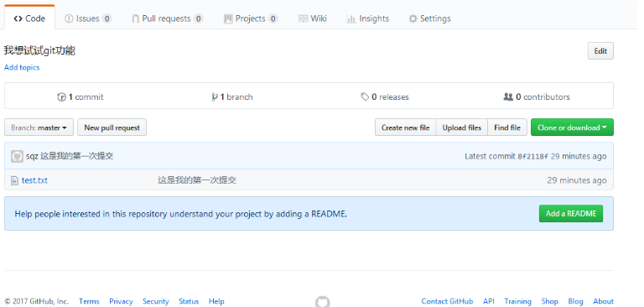This screenshot has height=307, width=644.
Task: Click the branch fork icon
Action: coord(215,97)
